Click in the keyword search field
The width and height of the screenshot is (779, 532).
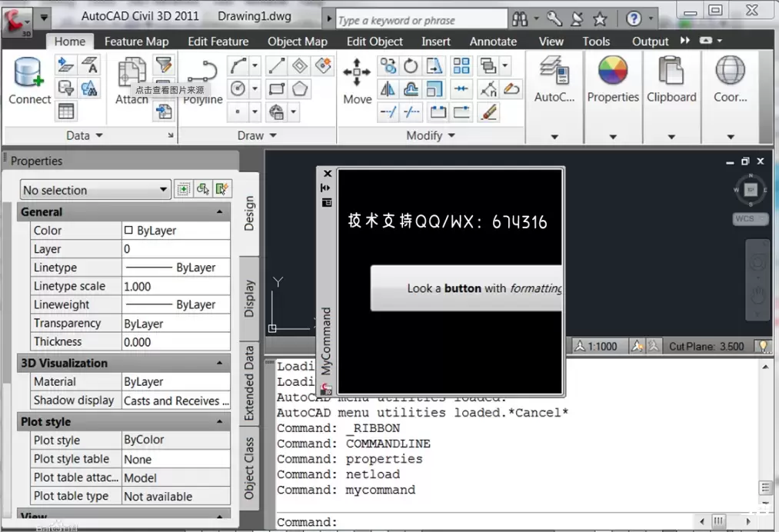pos(421,20)
